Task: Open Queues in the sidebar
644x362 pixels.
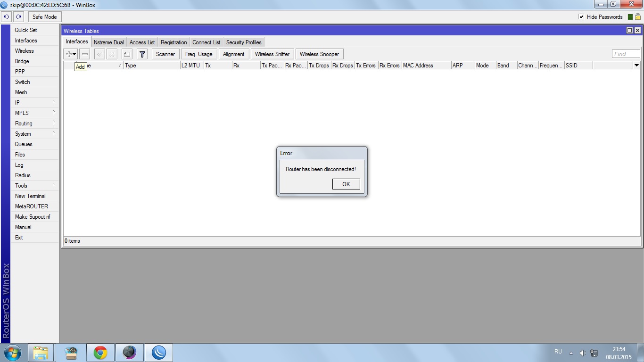Action: click(35, 144)
